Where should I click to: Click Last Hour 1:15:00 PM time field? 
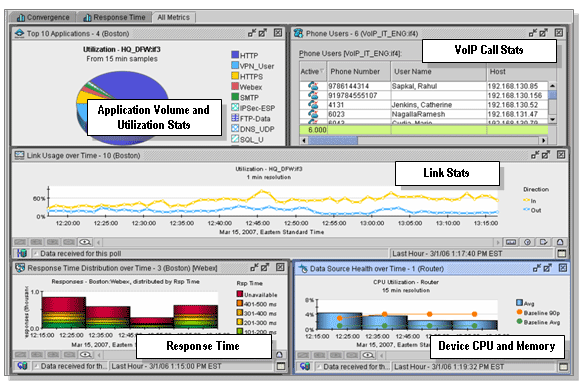pyautogui.click(x=191, y=366)
